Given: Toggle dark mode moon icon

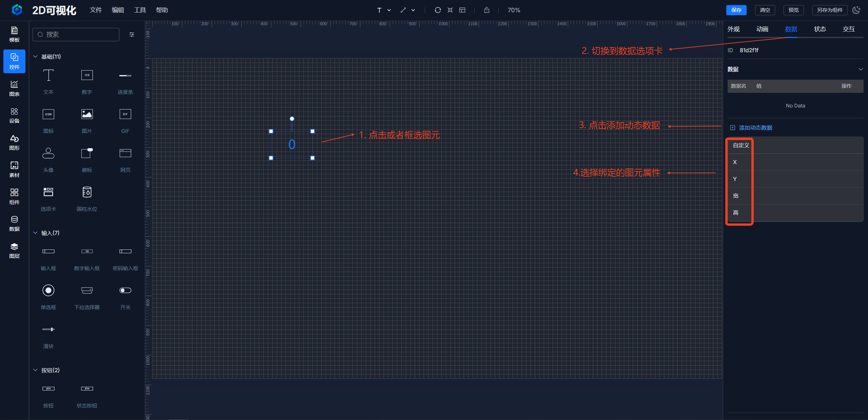Looking at the screenshot, I should pos(856,10).
